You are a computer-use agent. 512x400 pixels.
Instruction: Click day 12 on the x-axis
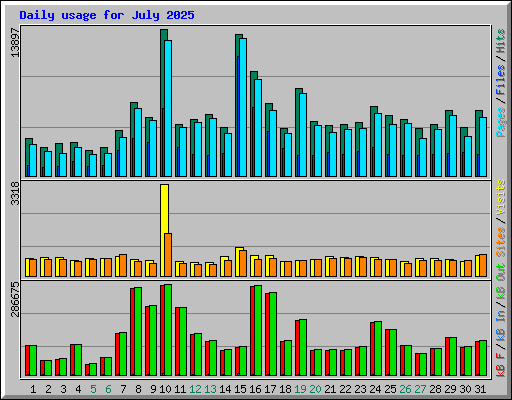195,389
